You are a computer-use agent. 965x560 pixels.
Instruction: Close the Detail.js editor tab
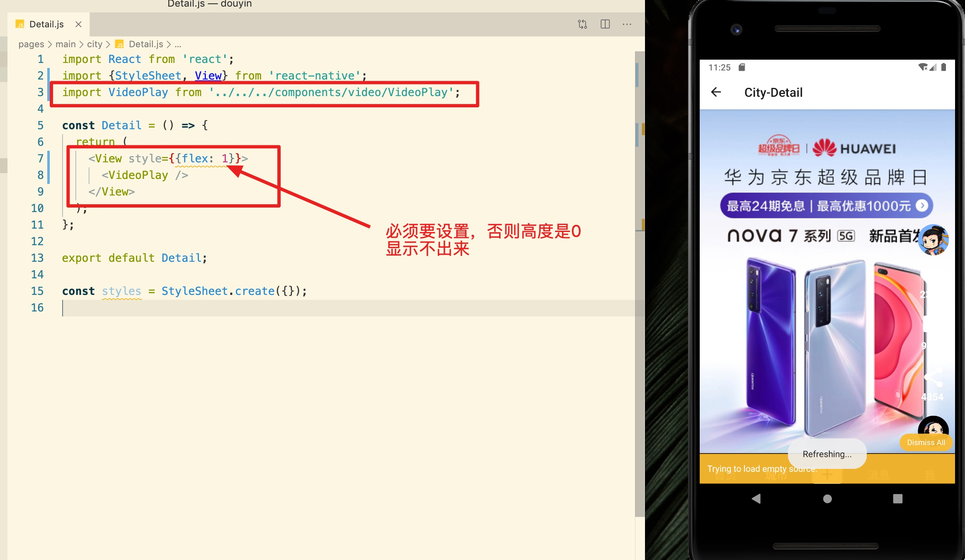(x=78, y=24)
